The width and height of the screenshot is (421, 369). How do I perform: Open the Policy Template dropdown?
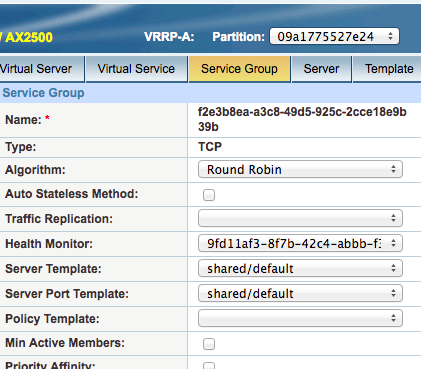click(300, 318)
